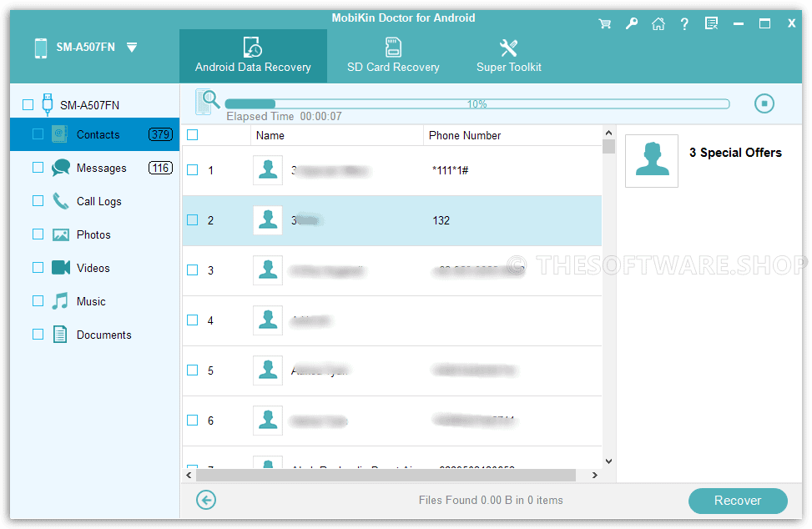This screenshot has width=812, height=529.
Task: Tick the Music checkbox
Action: (x=38, y=300)
